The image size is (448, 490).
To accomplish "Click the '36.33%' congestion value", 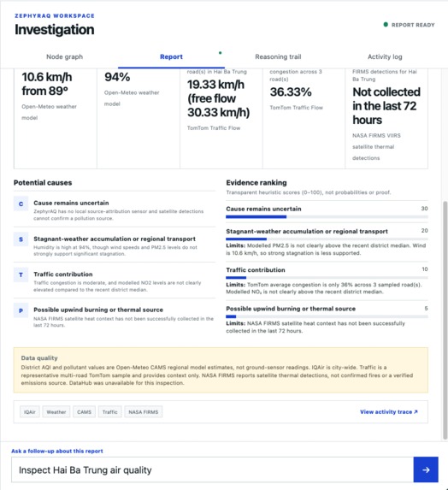I will [291, 92].
